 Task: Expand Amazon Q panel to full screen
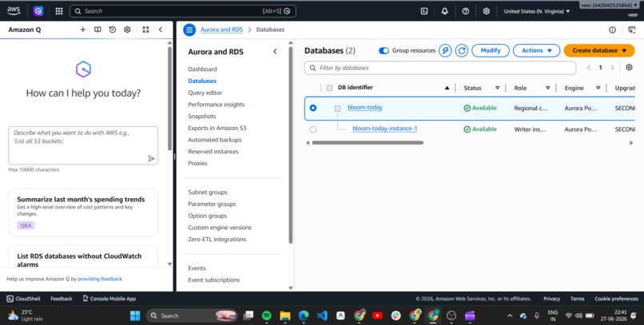pos(145,30)
